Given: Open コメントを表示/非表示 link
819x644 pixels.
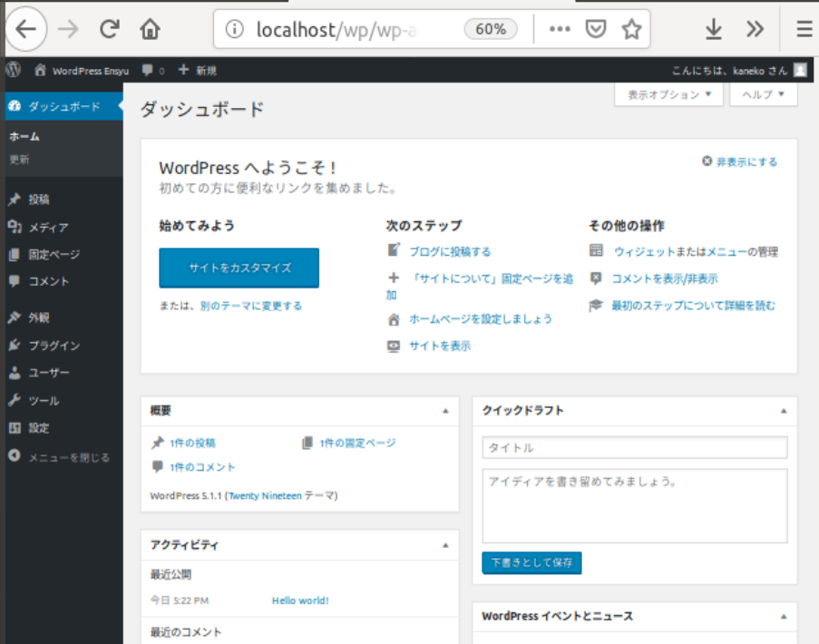Looking at the screenshot, I should (x=665, y=278).
